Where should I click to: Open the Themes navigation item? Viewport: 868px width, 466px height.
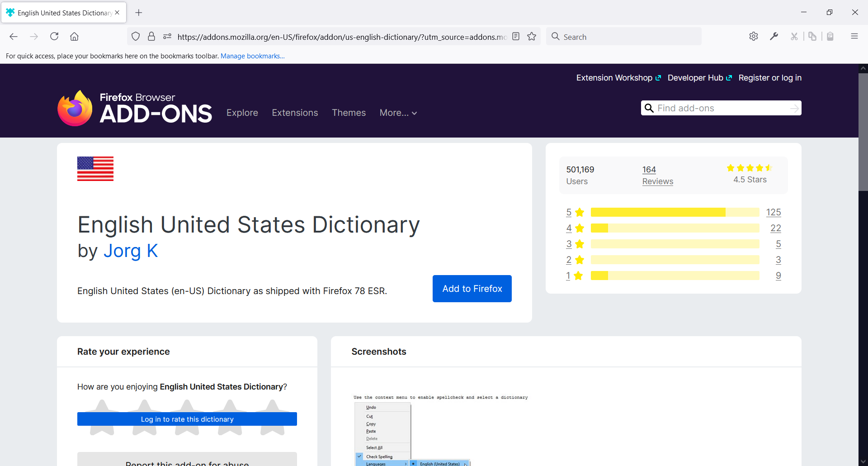pyautogui.click(x=349, y=113)
